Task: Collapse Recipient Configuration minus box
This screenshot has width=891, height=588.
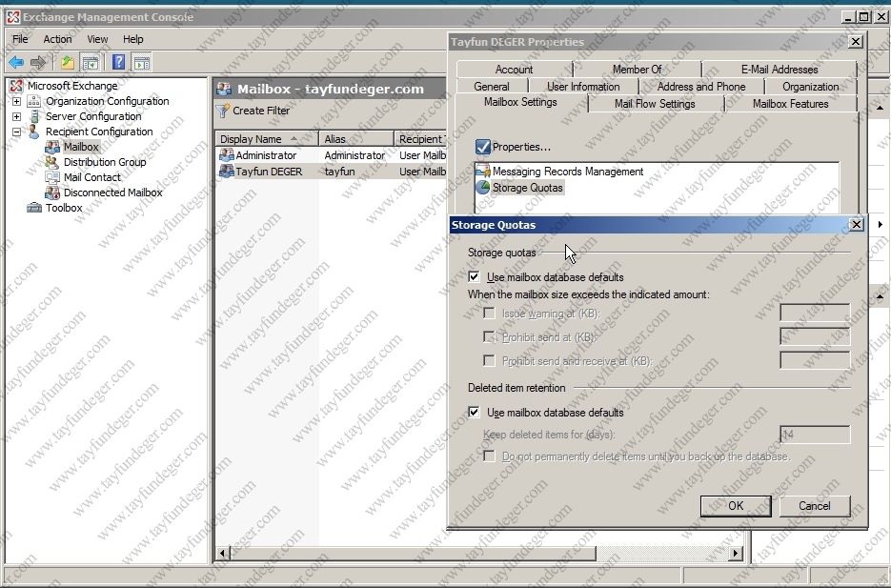Action: [16, 132]
